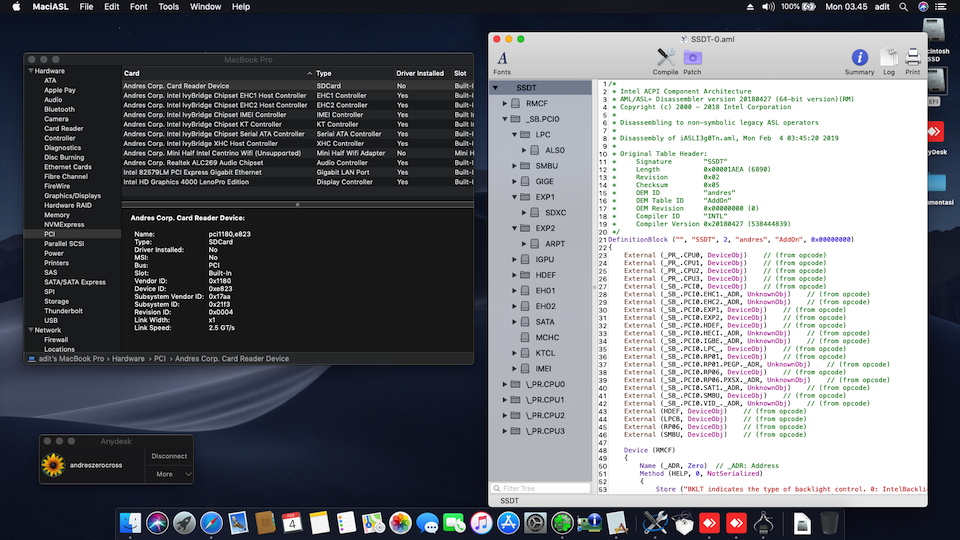Open the AnyDesk More dropdown
The width and height of the screenshot is (960, 540).
click(x=170, y=474)
